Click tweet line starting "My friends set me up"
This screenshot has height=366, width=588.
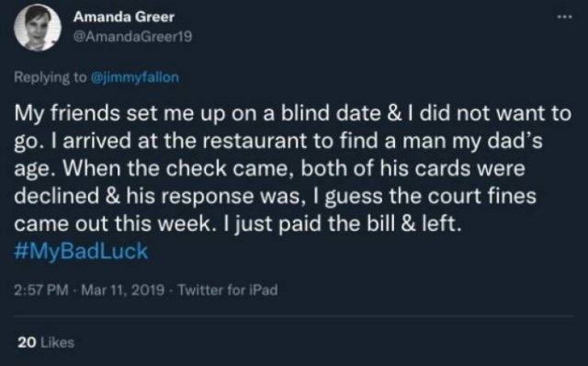(x=293, y=113)
